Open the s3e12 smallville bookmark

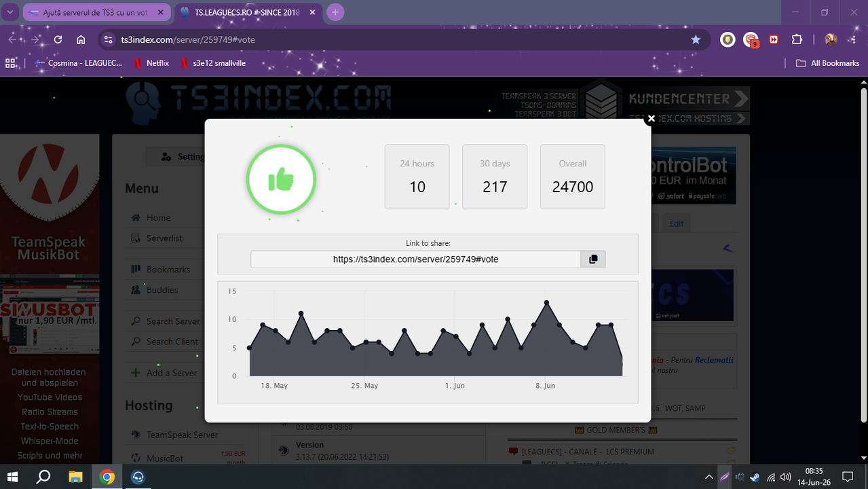pos(212,63)
